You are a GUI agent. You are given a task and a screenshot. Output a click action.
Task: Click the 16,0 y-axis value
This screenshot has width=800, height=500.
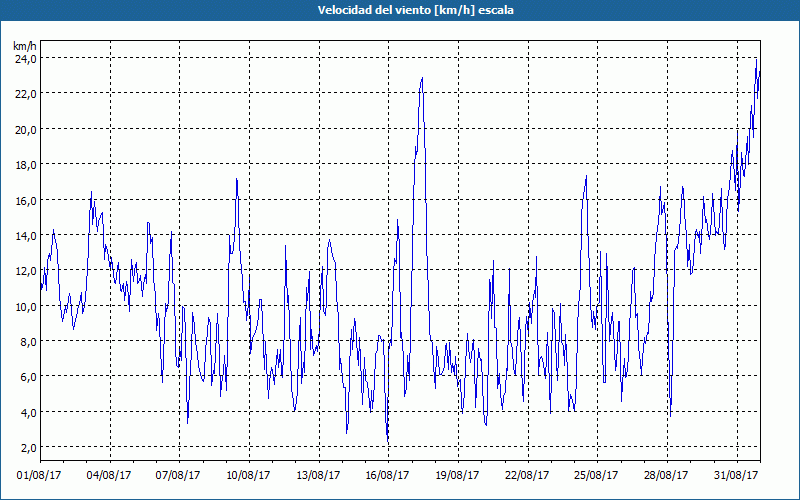coord(25,201)
